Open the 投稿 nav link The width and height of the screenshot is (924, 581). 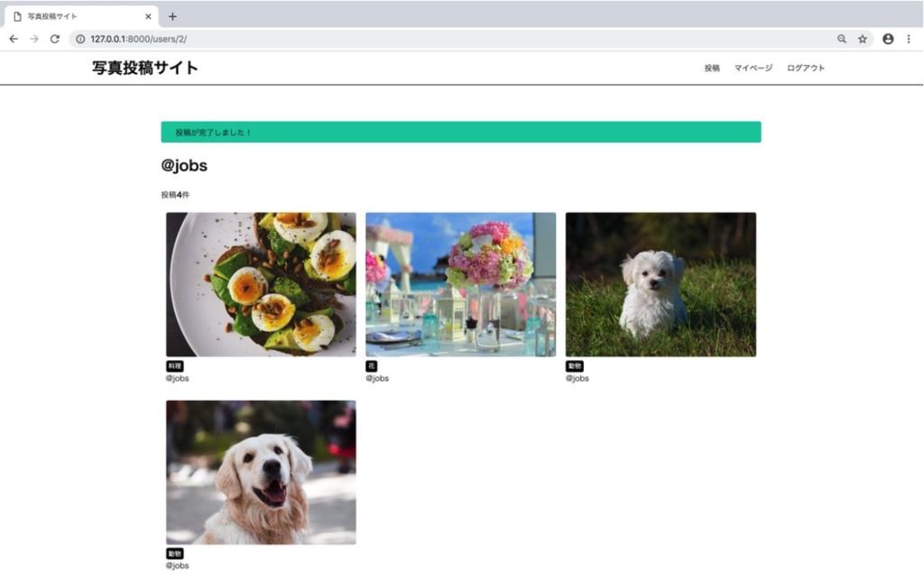tap(712, 68)
